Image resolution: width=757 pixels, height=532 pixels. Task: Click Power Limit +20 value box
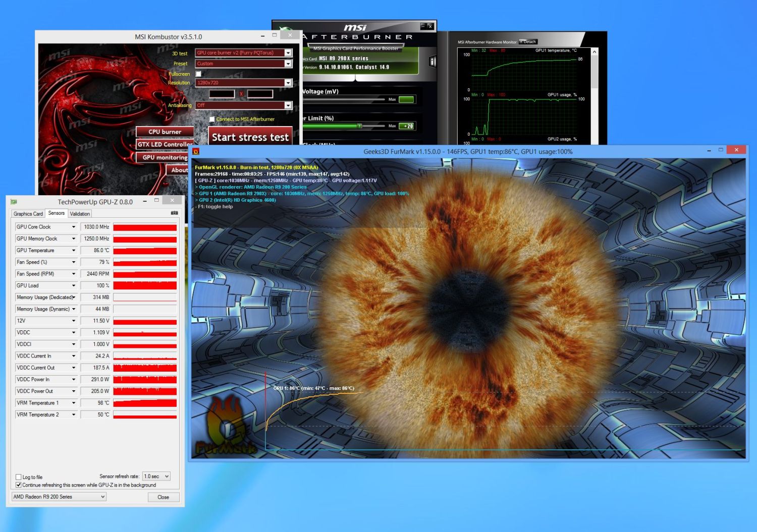point(406,126)
